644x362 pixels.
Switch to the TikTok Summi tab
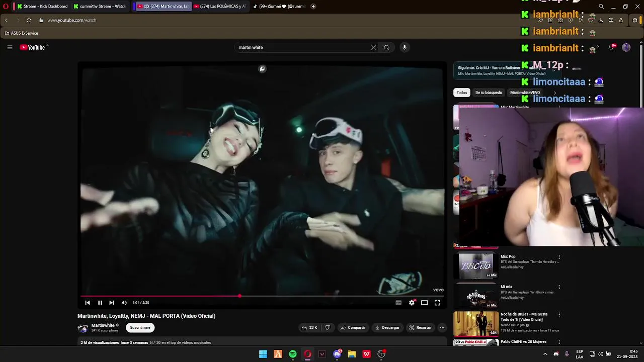click(x=279, y=7)
